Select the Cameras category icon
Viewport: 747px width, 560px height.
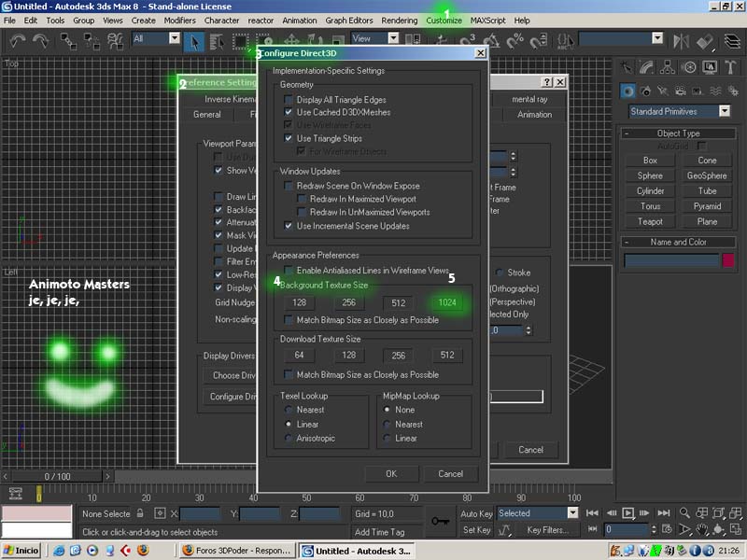pyautogui.click(x=681, y=91)
